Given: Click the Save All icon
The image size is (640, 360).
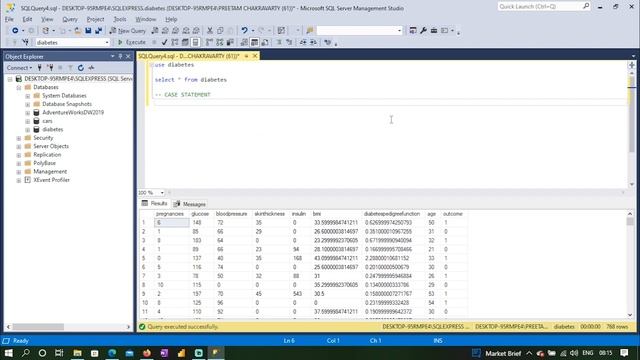Looking at the screenshot, I should pyautogui.click(x=98, y=31).
